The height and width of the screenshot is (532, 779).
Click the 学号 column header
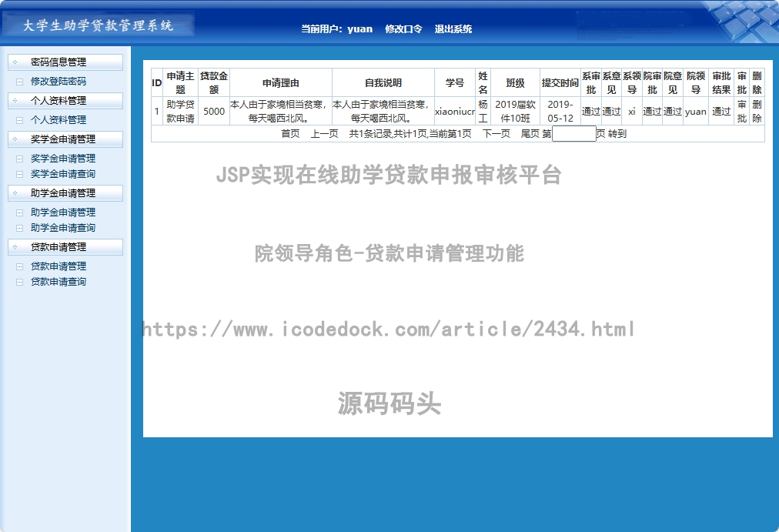[455, 83]
